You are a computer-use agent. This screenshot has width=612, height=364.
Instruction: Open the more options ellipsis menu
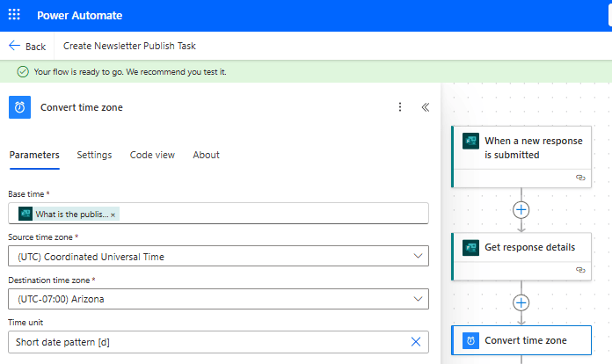click(x=400, y=107)
